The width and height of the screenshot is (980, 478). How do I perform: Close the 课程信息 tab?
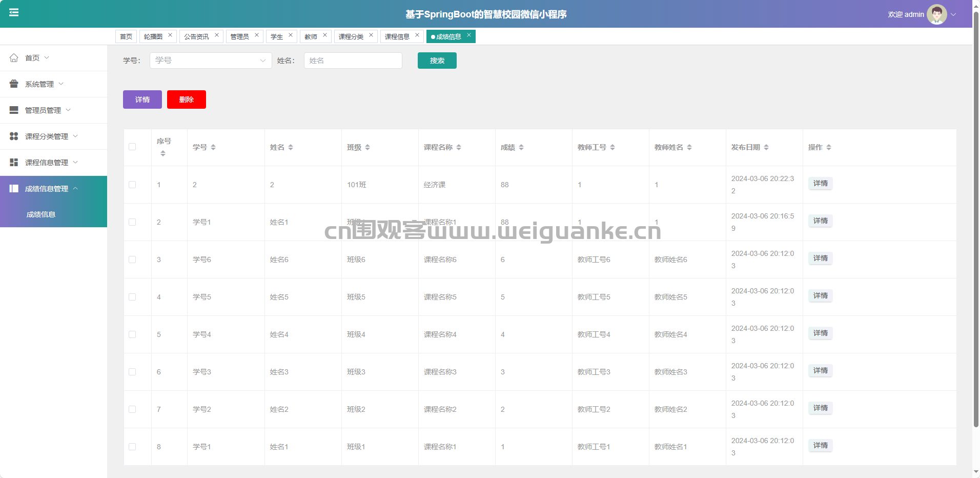(x=417, y=35)
